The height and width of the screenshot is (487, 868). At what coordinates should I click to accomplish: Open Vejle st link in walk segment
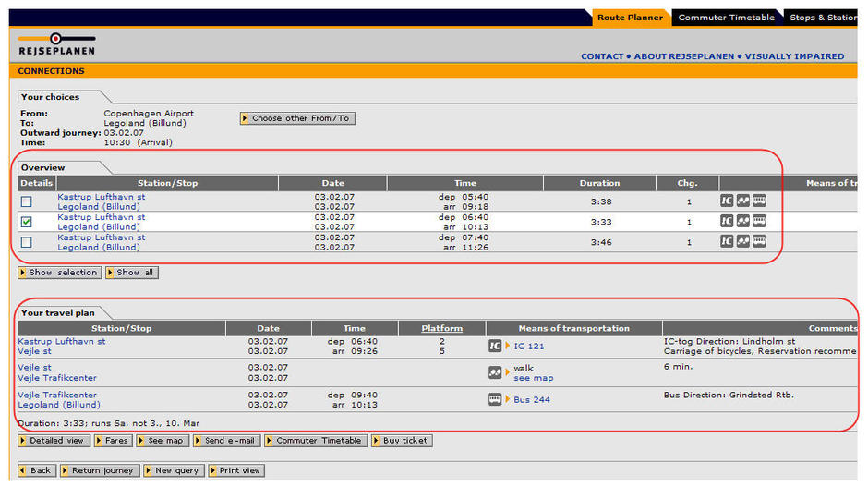click(34, 367)
